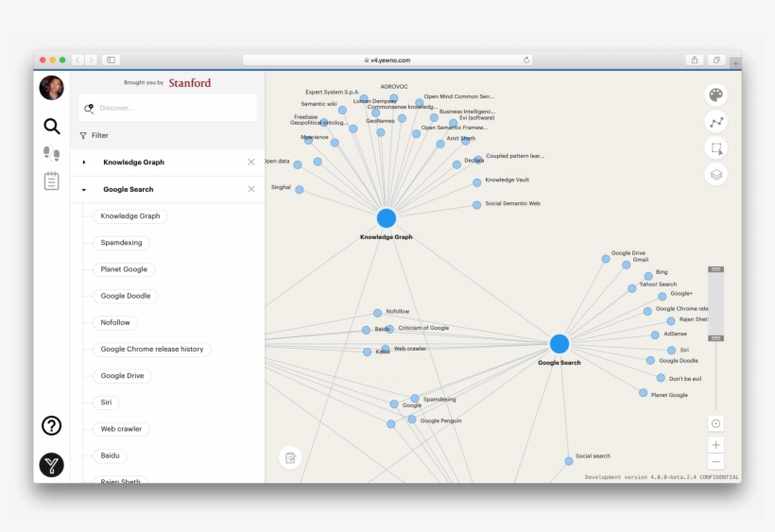This screenshot has height=532, width=775.
Task: Click the Planet Google graph node
Action: [643, 393]
